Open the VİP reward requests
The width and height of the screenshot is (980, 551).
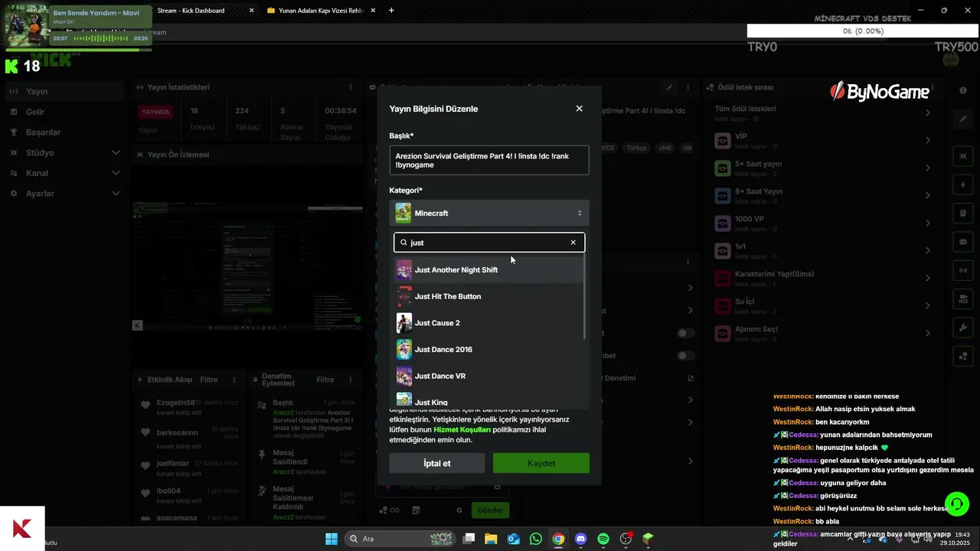(823, 141)
